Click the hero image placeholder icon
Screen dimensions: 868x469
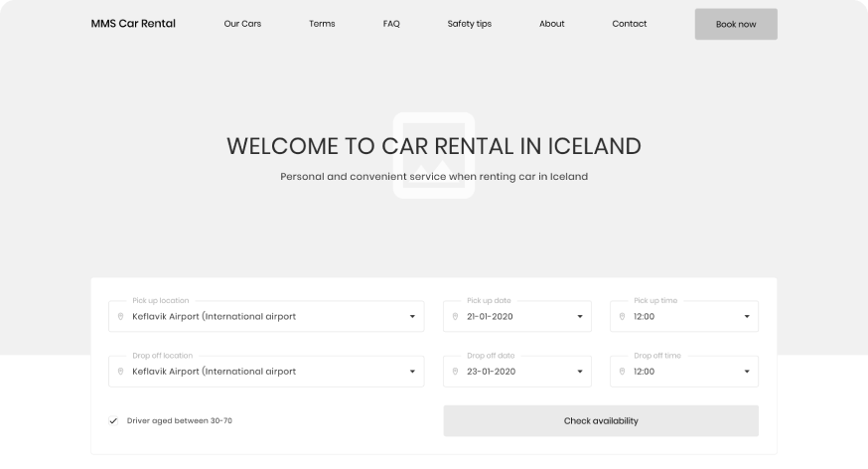pyautogui.click(x=433, y=154)
